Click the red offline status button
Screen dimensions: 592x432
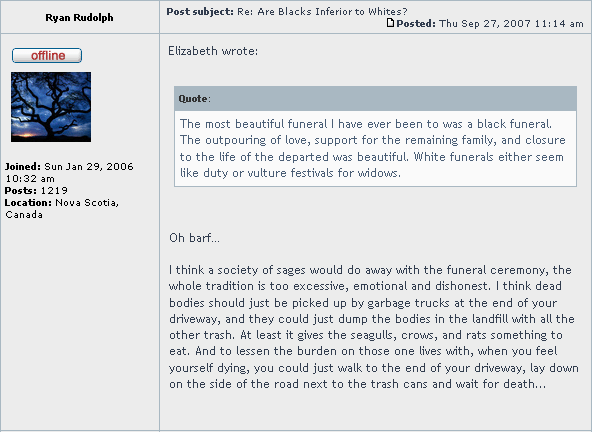[47, 56]
